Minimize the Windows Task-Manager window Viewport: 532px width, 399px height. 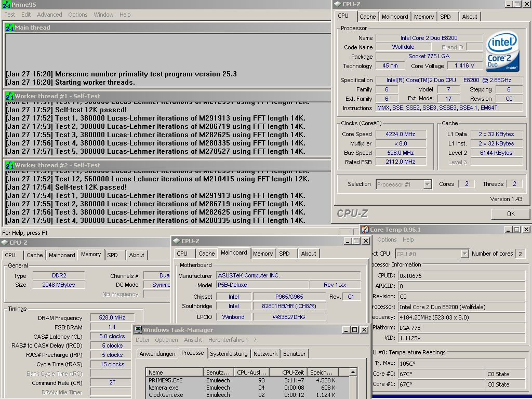346,330
